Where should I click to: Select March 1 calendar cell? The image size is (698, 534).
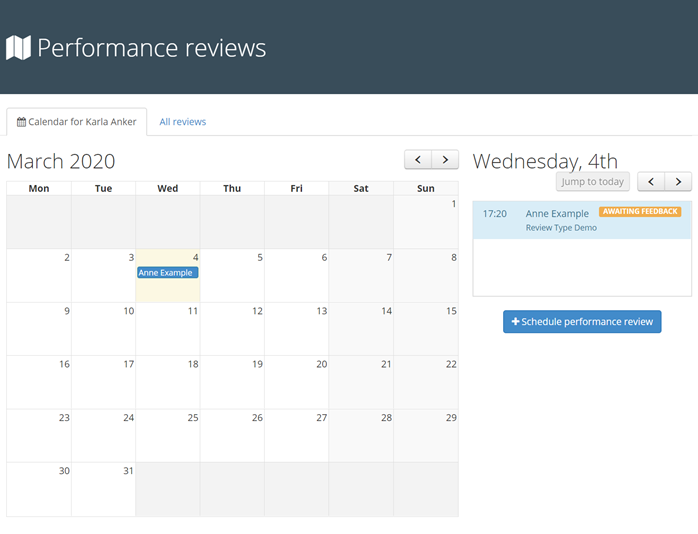pos(425,222)
